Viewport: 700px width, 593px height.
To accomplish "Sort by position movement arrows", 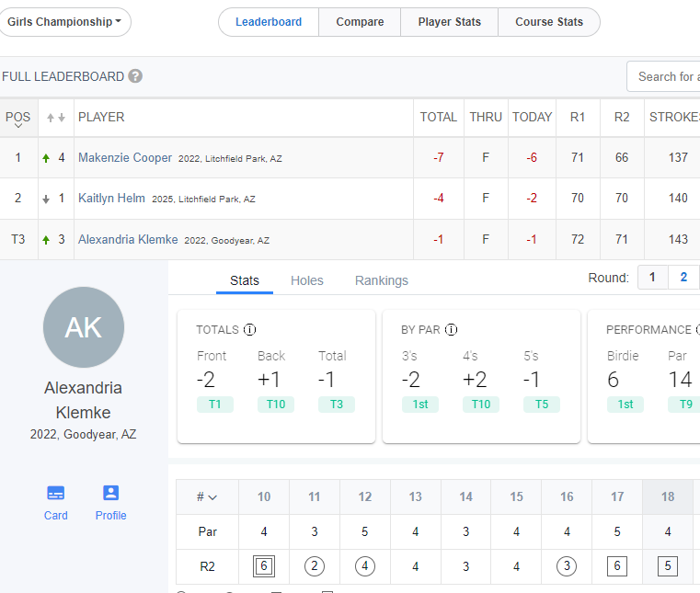I will click(56, 118).
